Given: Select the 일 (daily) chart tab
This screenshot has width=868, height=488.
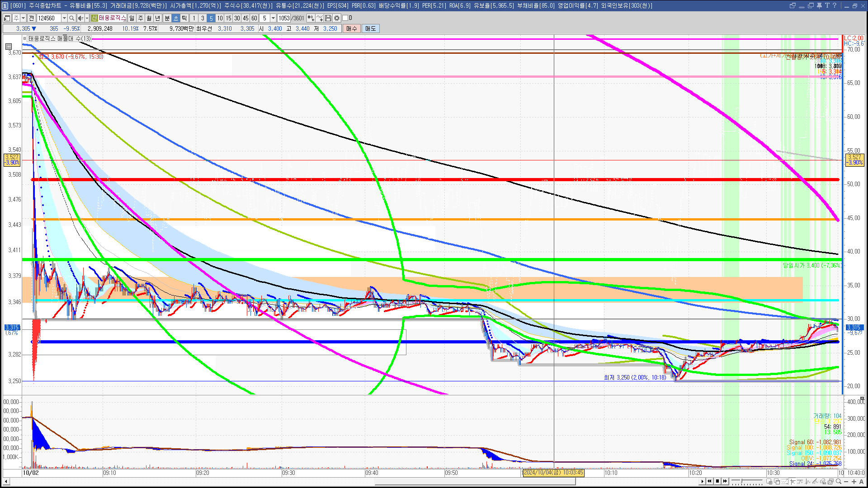Looking at the screenshot, I should pos(132,18).
